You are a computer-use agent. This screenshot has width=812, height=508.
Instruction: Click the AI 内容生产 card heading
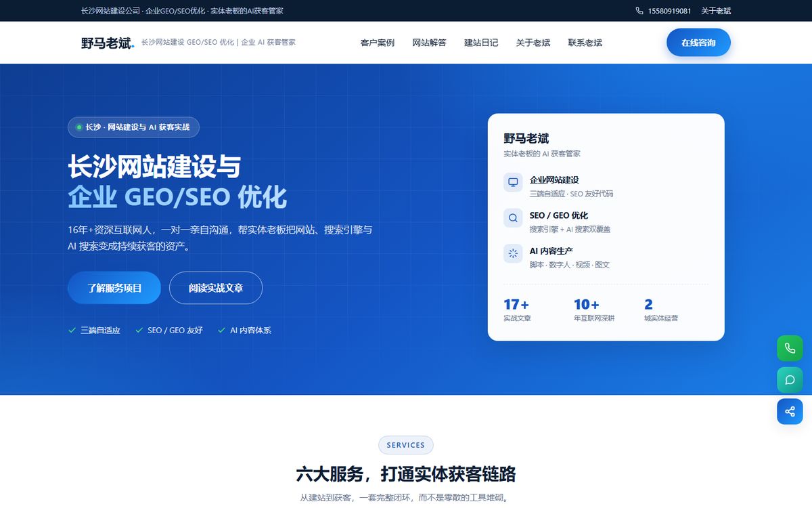point(551,251)
